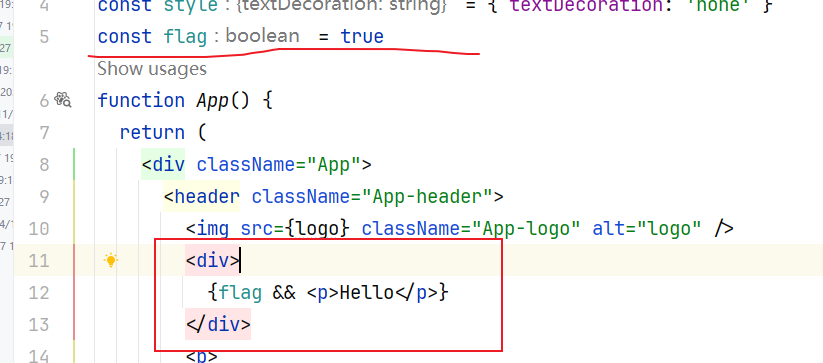Viewport: 823px width, 363px height.
Task: Click the yellow lightbulb quick-fix icon
Action: coord(111,260)
